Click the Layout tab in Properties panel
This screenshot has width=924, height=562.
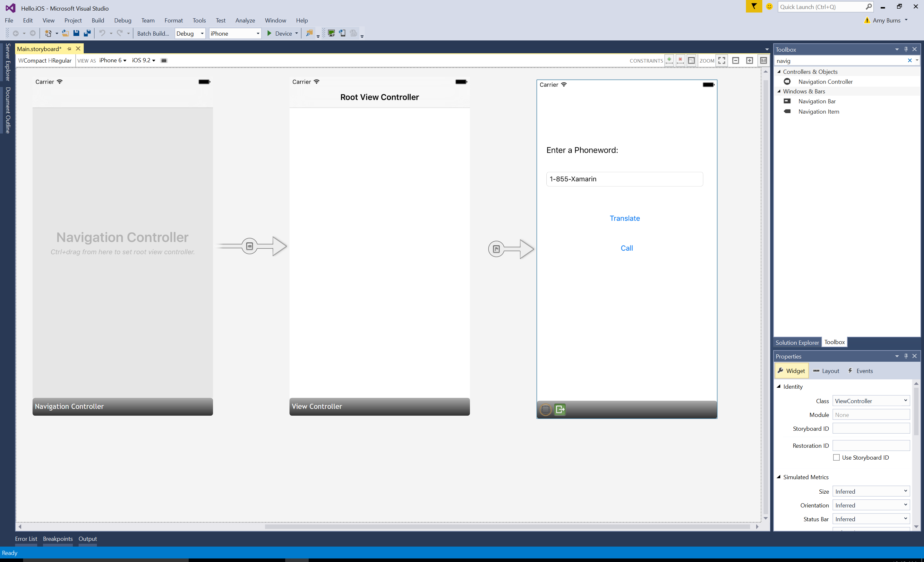click(x=830, y=370)
